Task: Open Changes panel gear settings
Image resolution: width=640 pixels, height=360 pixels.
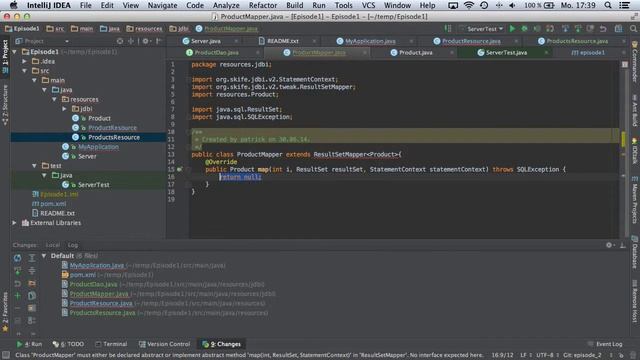Action: 609,245
